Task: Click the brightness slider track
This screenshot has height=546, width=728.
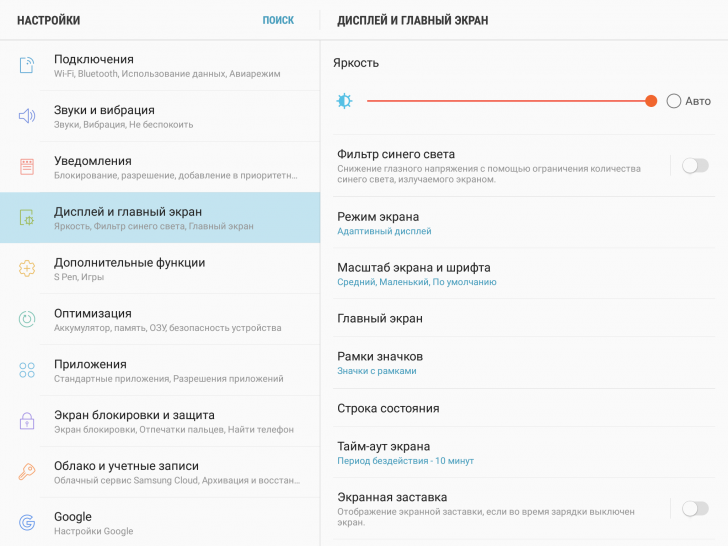Action: pyautogui.click(x=500, y=101)
